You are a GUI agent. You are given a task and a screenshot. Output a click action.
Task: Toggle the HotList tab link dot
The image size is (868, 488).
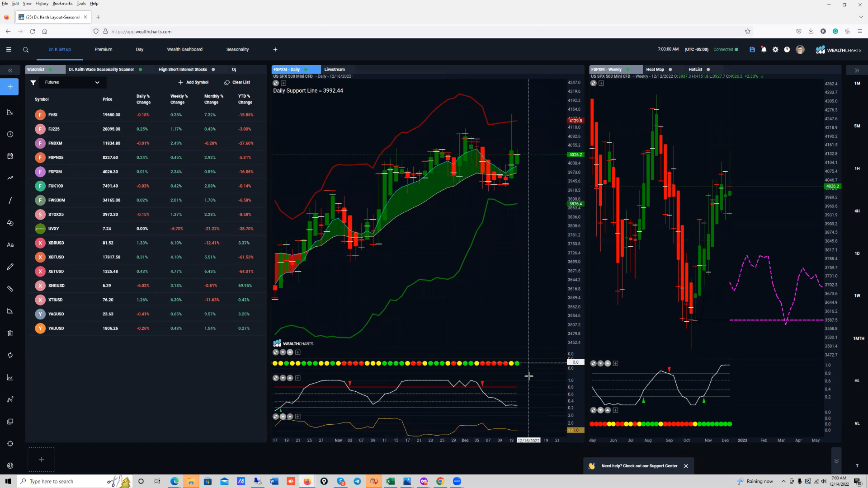pos(708,70)
